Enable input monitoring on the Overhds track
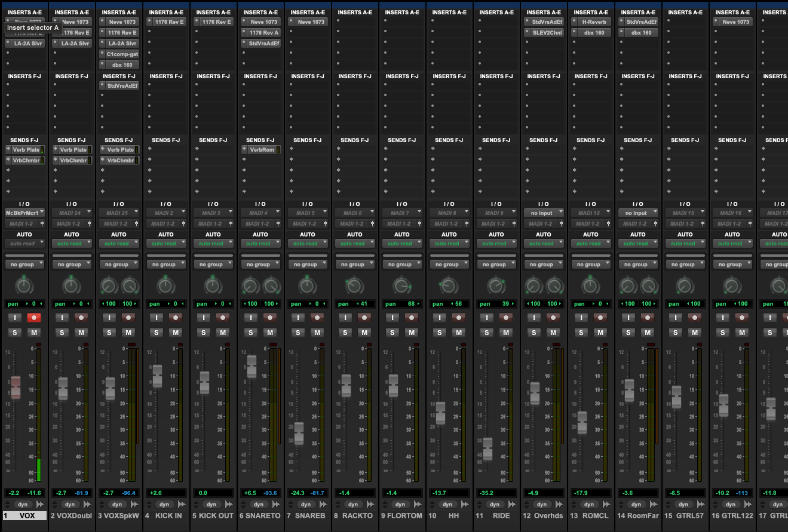The width and height of the screenshot is (788, 532). coord(533,318)
